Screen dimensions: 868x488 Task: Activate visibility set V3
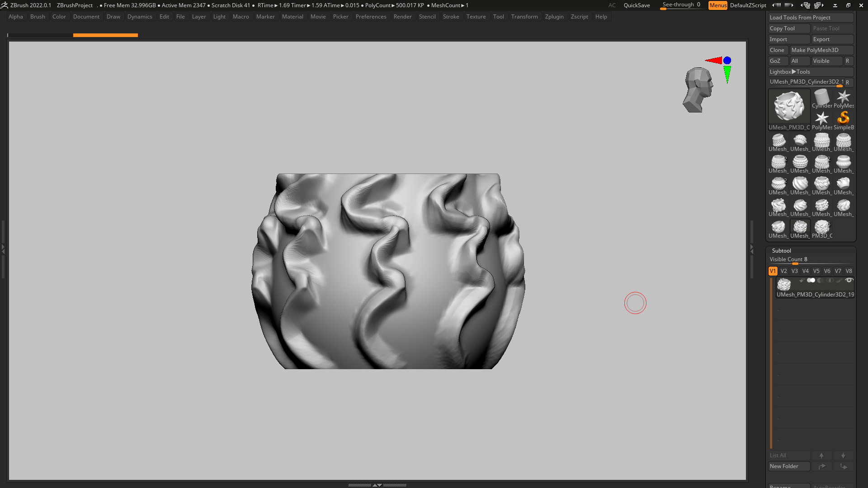[794, 271]
